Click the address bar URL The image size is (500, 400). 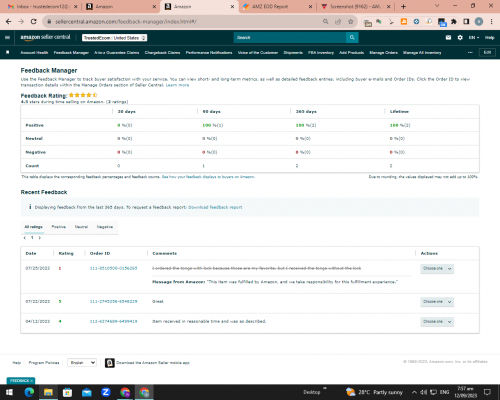(126, 22)
